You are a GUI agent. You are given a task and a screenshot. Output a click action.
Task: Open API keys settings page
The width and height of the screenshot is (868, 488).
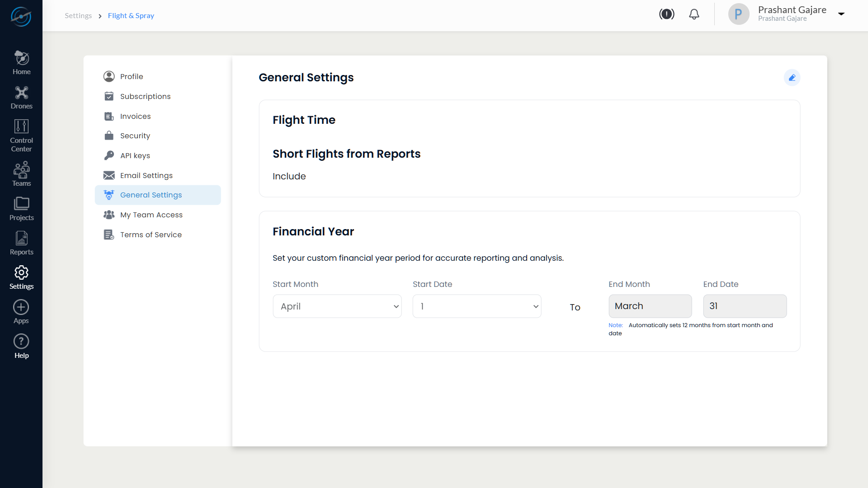(135, 155)
